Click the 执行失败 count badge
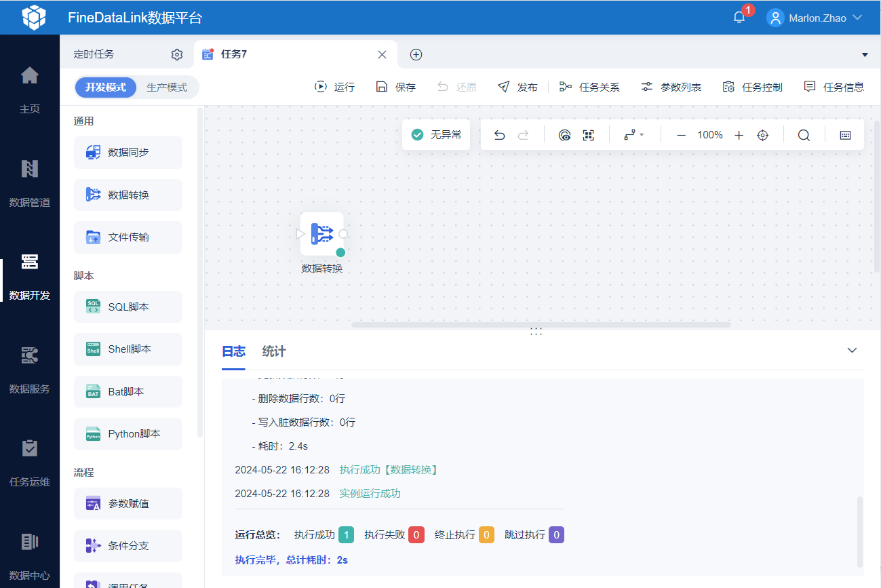 click(416, 535)
